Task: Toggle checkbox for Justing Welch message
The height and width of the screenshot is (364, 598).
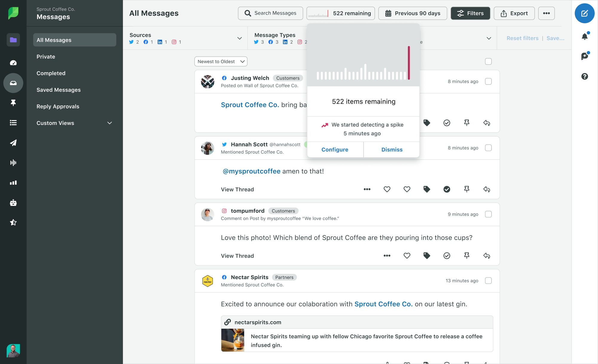Action: (x=488, y=81)
